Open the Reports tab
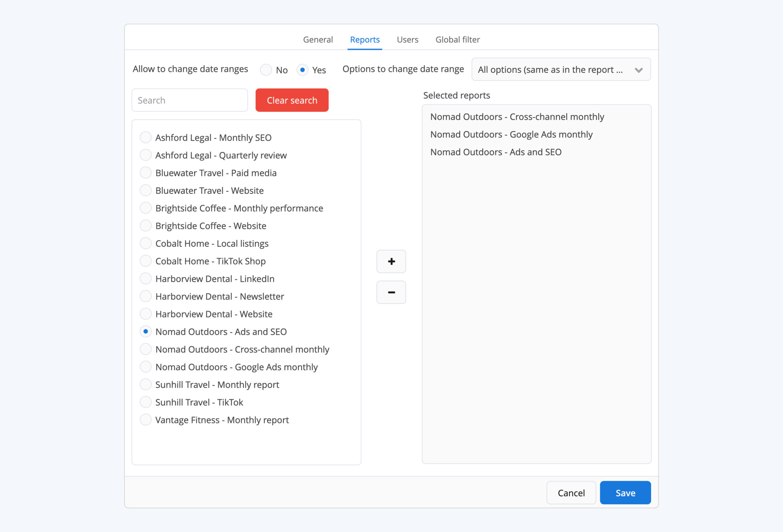 click(365, 40)
